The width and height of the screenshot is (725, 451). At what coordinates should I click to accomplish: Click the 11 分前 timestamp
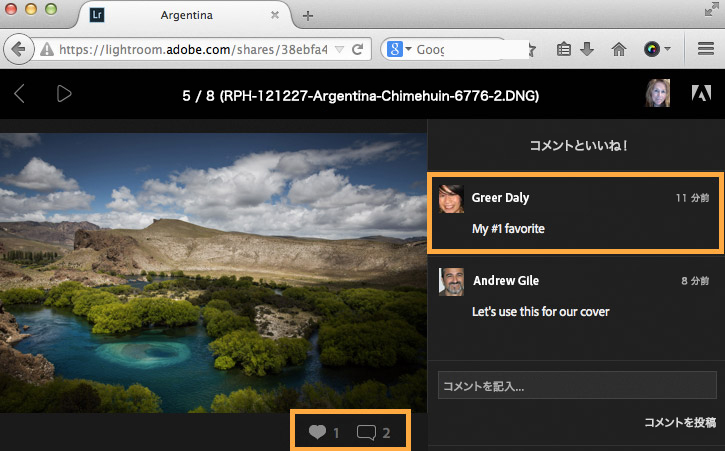(x=692, y=198)
